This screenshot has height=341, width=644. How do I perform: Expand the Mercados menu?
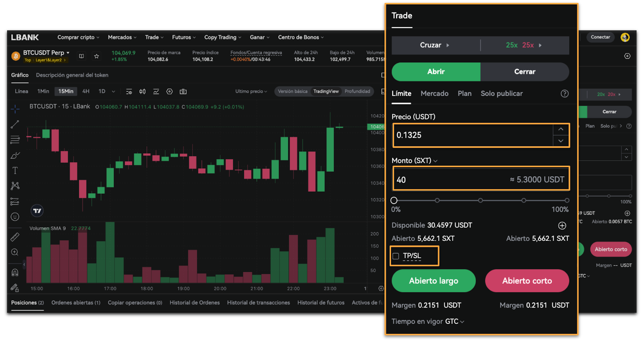[122, 37]
